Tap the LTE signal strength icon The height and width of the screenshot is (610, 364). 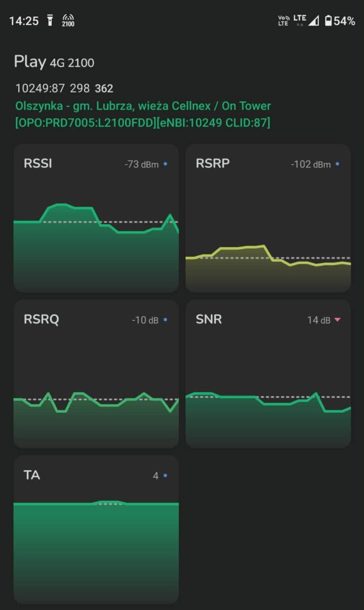(x=307, y=20)
